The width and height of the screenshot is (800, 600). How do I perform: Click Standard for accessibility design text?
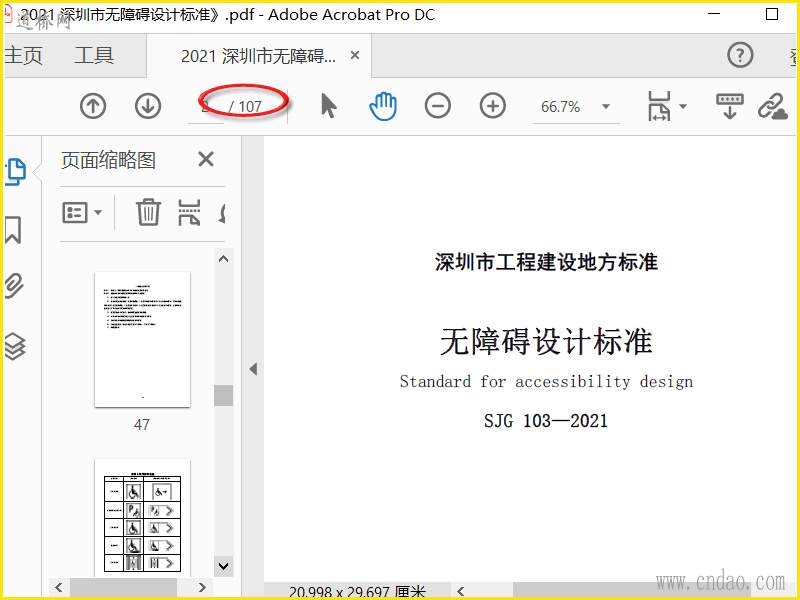point(546,382)
